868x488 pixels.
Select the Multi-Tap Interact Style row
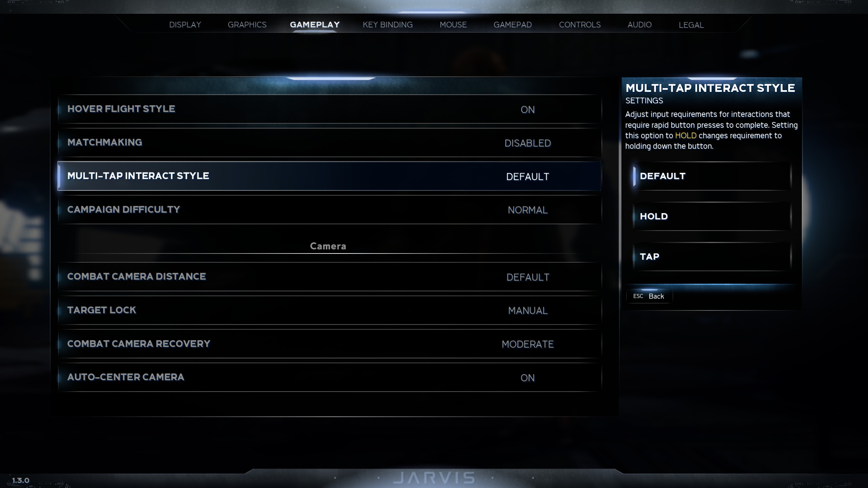[329, 176]
